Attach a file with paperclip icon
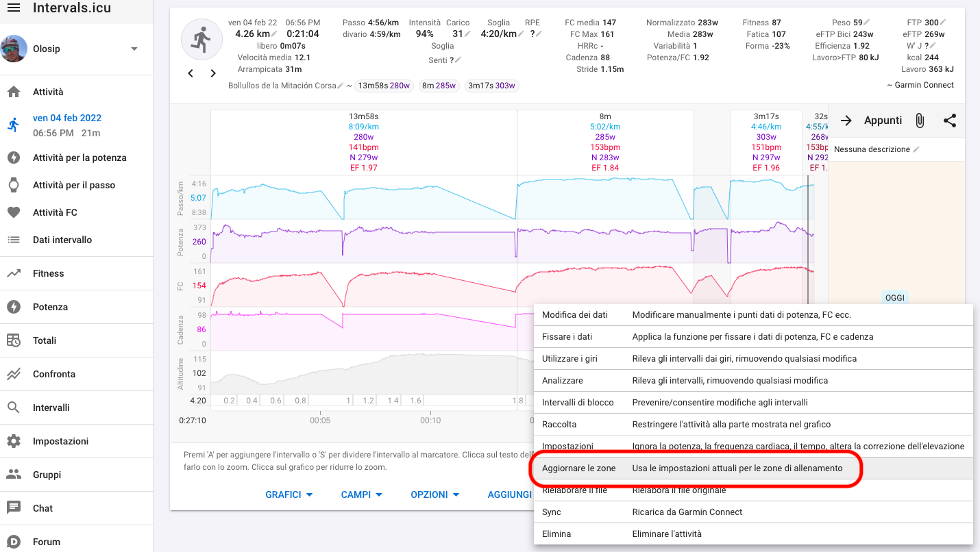980x552 pixels. [920, 121]
